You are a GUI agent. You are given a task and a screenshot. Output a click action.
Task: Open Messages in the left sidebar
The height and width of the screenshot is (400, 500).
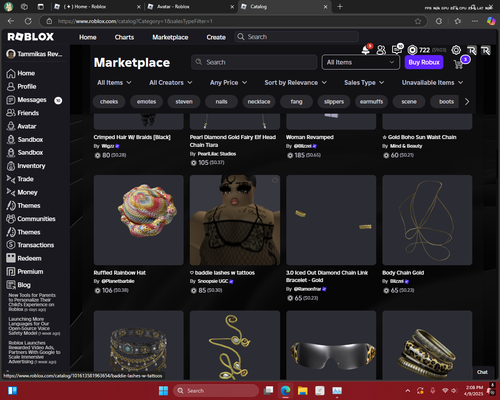tap(32, 100)
